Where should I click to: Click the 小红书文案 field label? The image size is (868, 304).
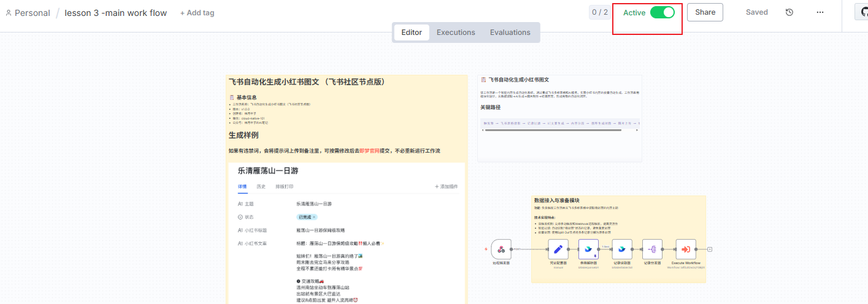click(256, 243)
